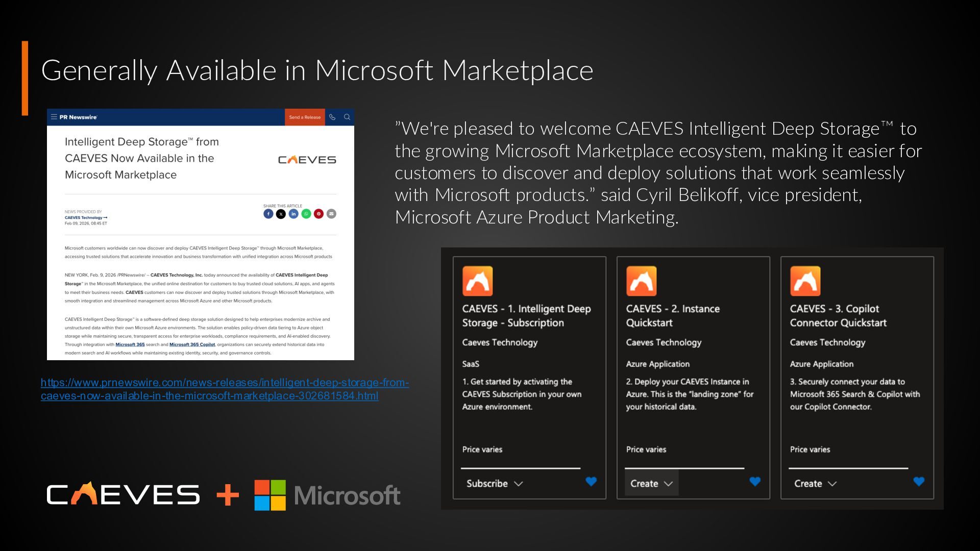Viewport: 980px width, 551px height.
Task: Toggle favorite heart on Subscription card
Action: click(591, 481)
